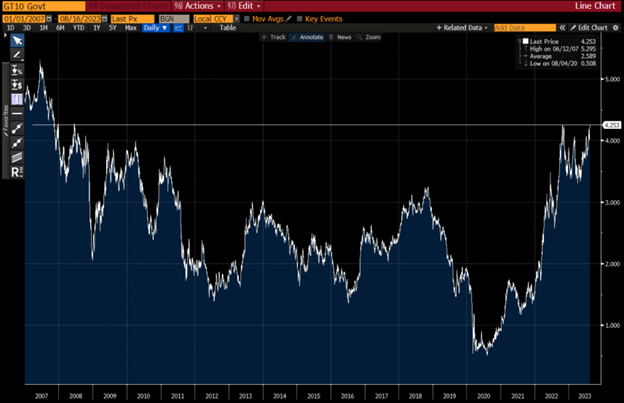Screen dimensions: 624x403
Task: Click the 5.000 y-axis label
Action: [x=612, y=79]
